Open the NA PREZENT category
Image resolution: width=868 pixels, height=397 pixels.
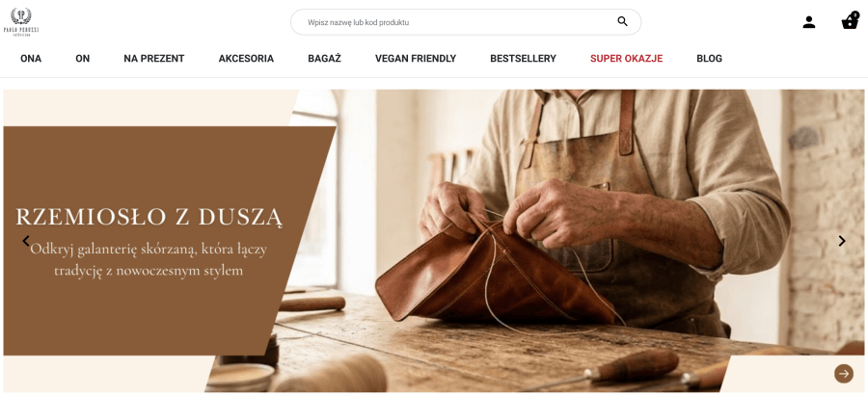154,59
